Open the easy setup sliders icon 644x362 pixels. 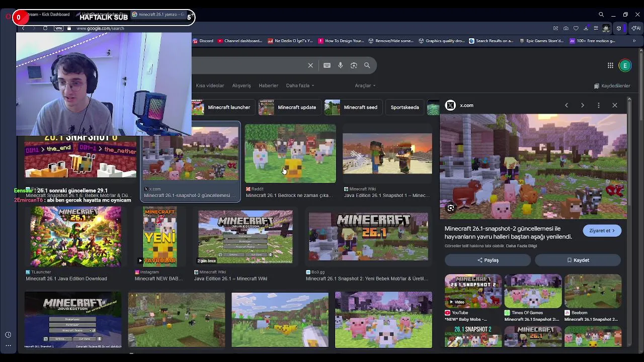(x=596, y=28)
